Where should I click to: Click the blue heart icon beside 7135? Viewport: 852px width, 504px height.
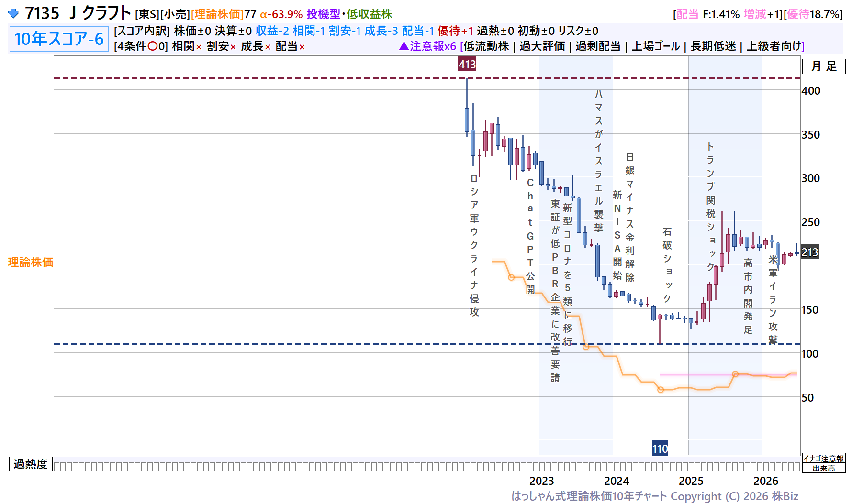tap(13, 13)
